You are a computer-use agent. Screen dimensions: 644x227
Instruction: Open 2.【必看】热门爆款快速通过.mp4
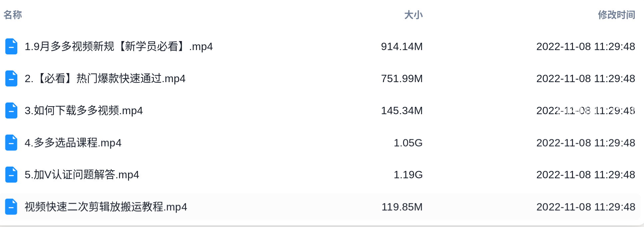pyautogui.click(x=105, y=78)
